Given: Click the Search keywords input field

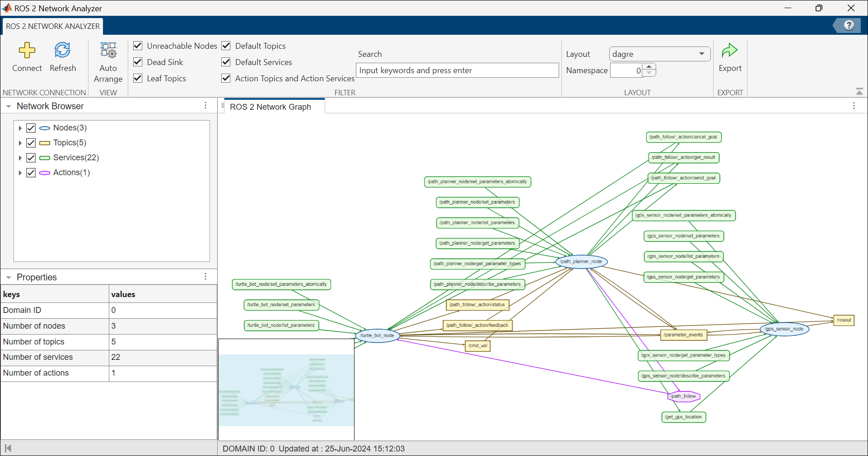Looking at the screenshot, I should tap(457, 70).
